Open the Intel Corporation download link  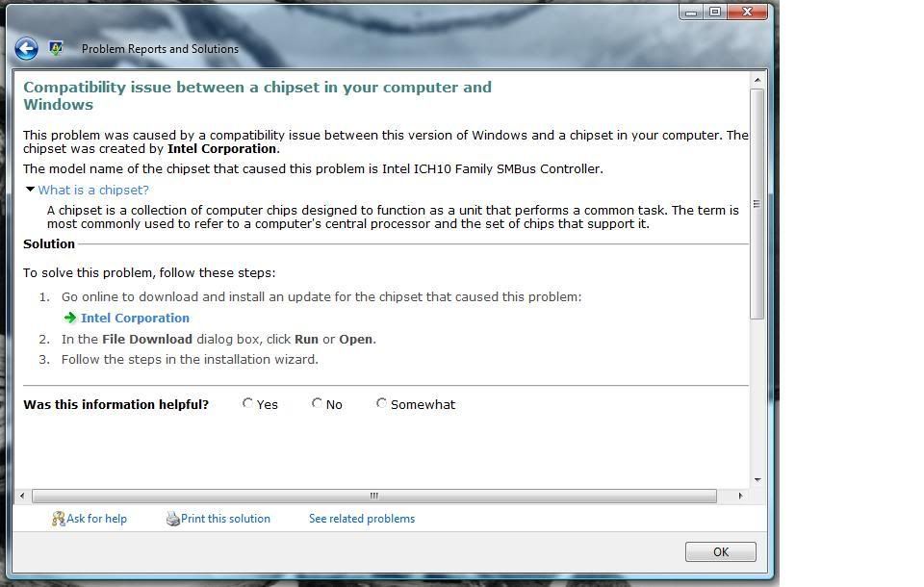point(135,318)
